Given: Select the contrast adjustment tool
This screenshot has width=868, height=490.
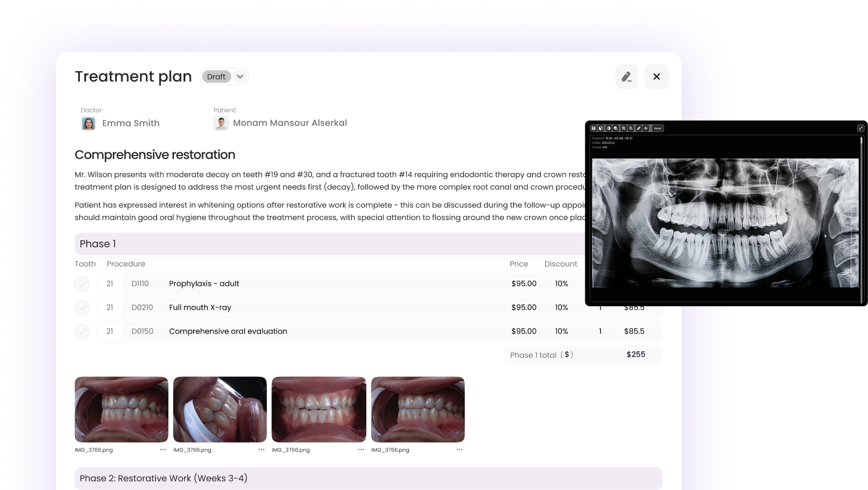Looking at the screenshot, I should coord(608,129).
